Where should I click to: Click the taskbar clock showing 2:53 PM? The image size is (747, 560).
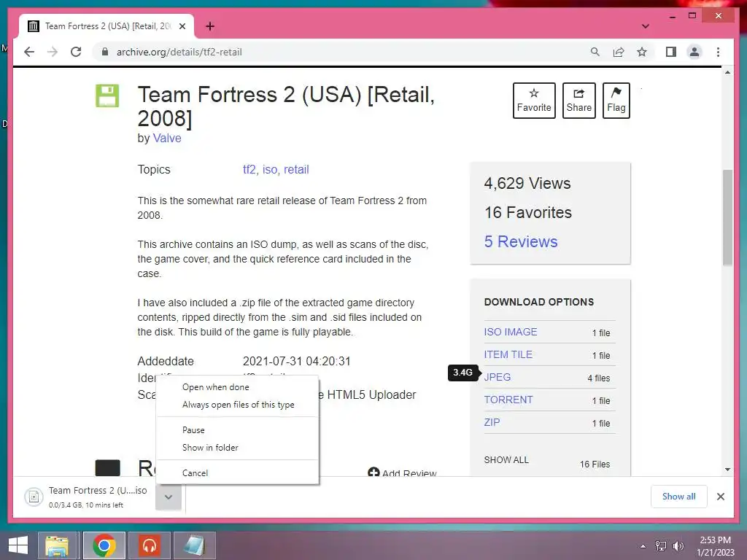tap(716, 546)
